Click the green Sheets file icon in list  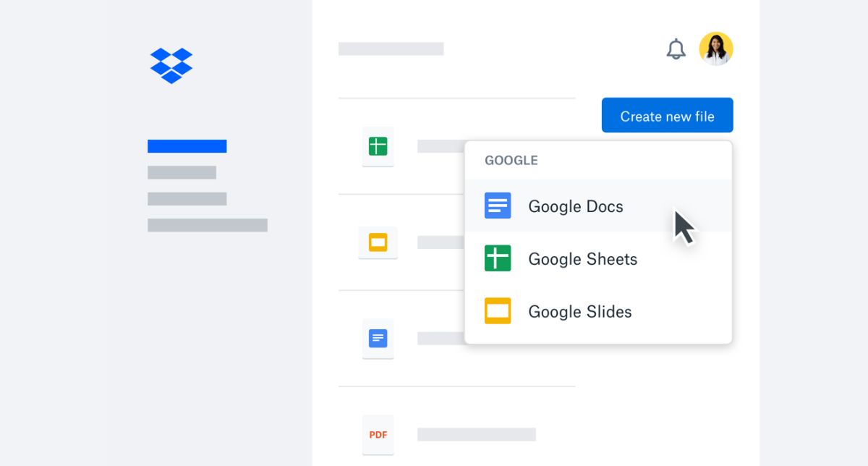(x=378, y=146)
